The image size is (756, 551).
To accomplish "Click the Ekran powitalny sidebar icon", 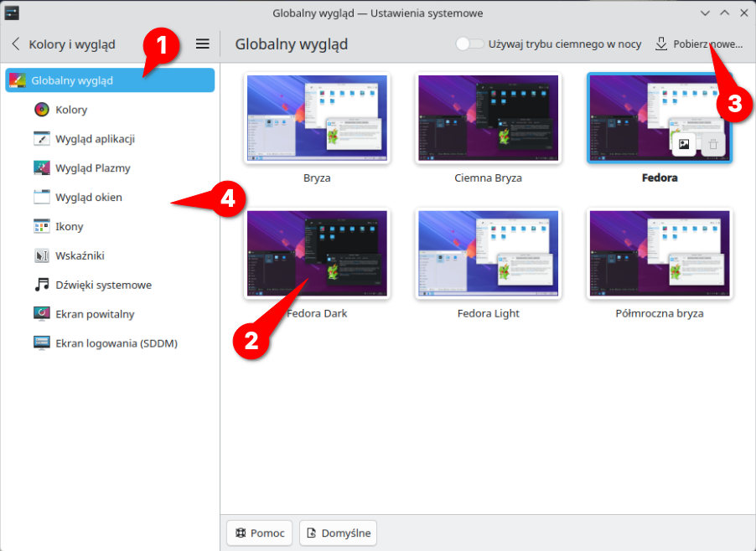I will pyautogui.click(x=42, y=315).
